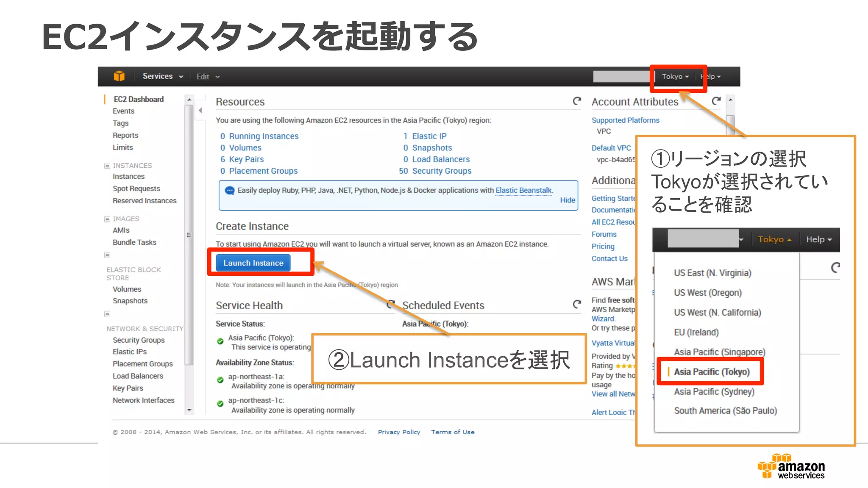Image resolution: width=868 pixels, height=488 pixels.
Task: Collapse the NETWORK & SECURITY section
Action: 107,314
